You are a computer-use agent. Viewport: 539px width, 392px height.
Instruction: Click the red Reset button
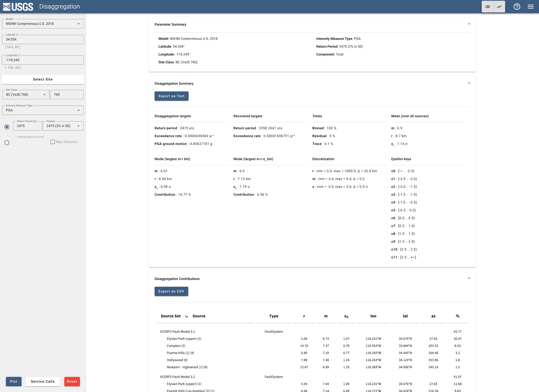pos(72,382)
